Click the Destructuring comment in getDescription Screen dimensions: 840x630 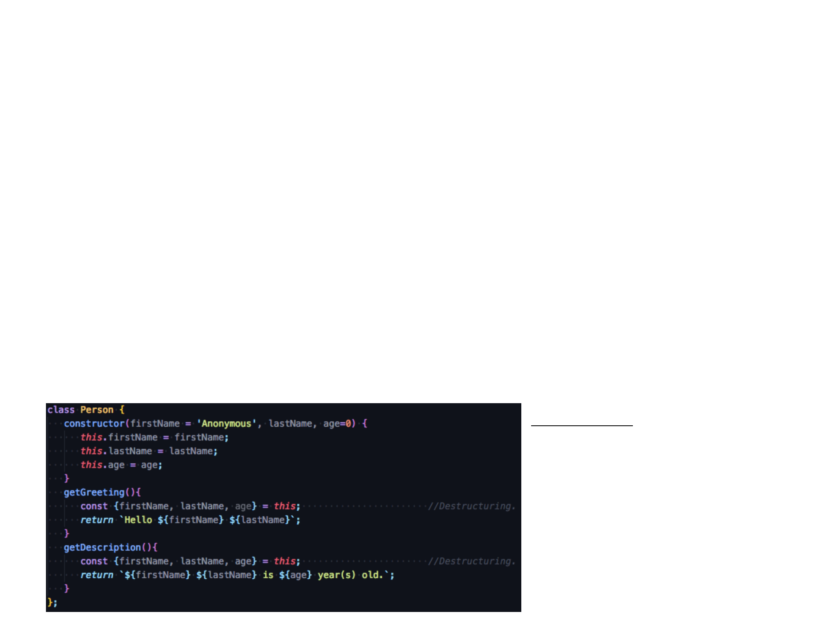[x=472, y=561]
